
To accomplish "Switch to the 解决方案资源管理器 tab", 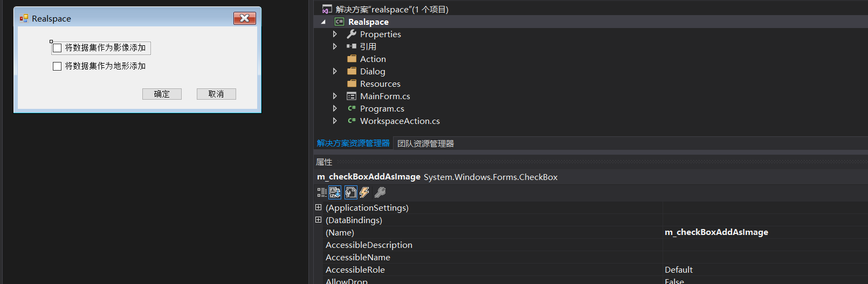I will click(x=353, y=143).
